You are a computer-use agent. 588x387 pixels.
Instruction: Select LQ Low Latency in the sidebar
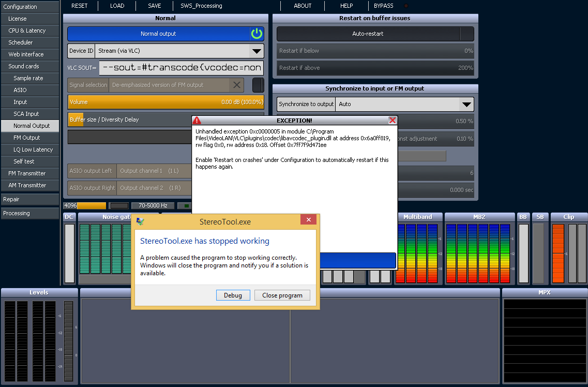click(x=29, y=149)
